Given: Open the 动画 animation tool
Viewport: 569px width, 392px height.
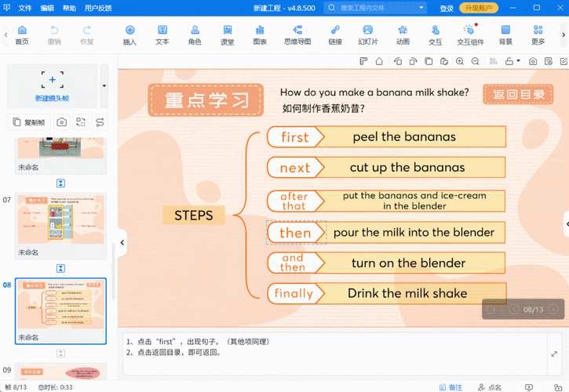Looking at the screenshot, I should pyautogui.click(x=403, y=34).
